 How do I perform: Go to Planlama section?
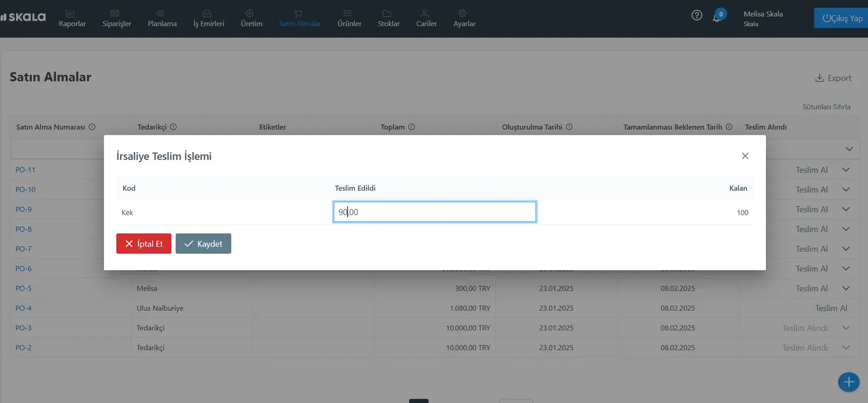tap(162, 18)
